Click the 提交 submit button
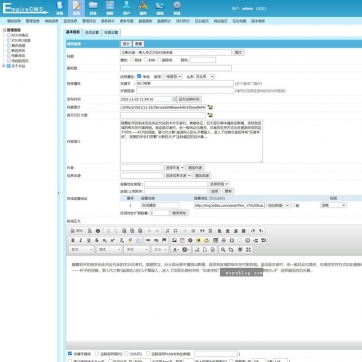 pyautogui.click(x=126, y=44)
